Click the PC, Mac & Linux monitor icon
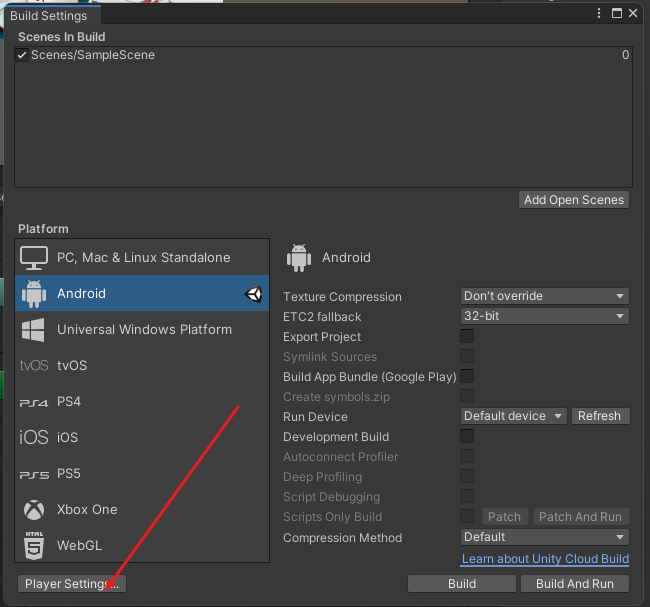This screenshot has height=607, width=650. point(34,258)
